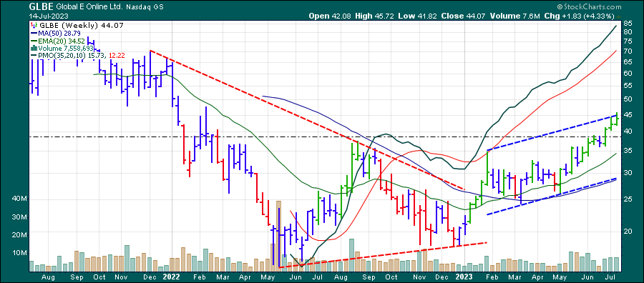This screenshot has height=283, width=644.
Task: Click the dark line marker beside PMO
Action: coord(34,55)
